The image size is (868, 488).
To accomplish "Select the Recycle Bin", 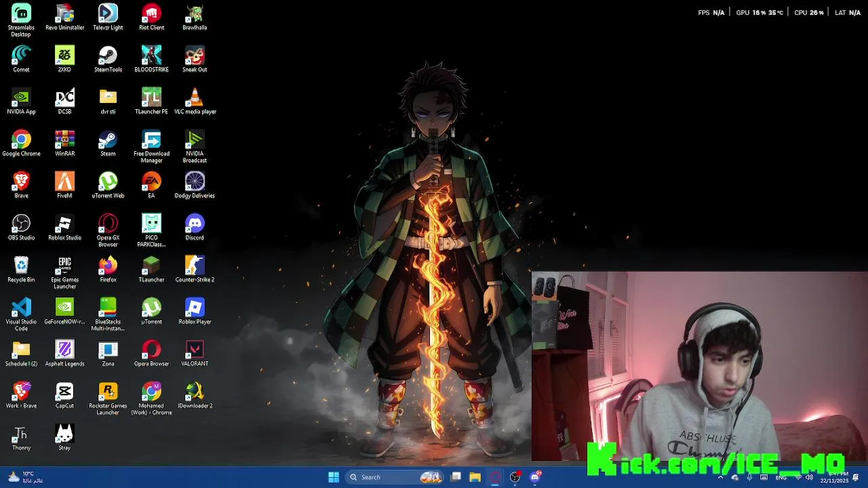I will [21, 270].
